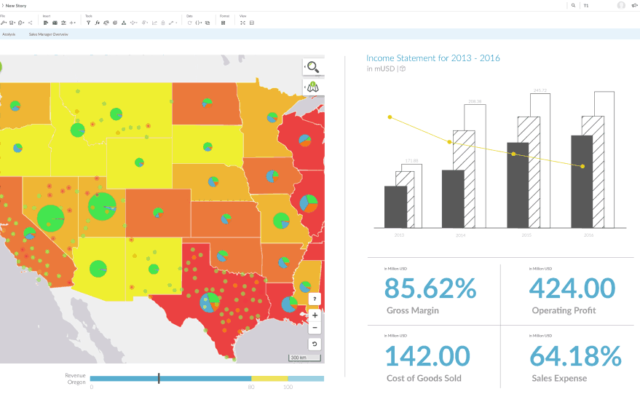Click the large pie chart on Texas
Image resolution: width=640 pixels, height=397 pixels.
click(x=210, y=303)
